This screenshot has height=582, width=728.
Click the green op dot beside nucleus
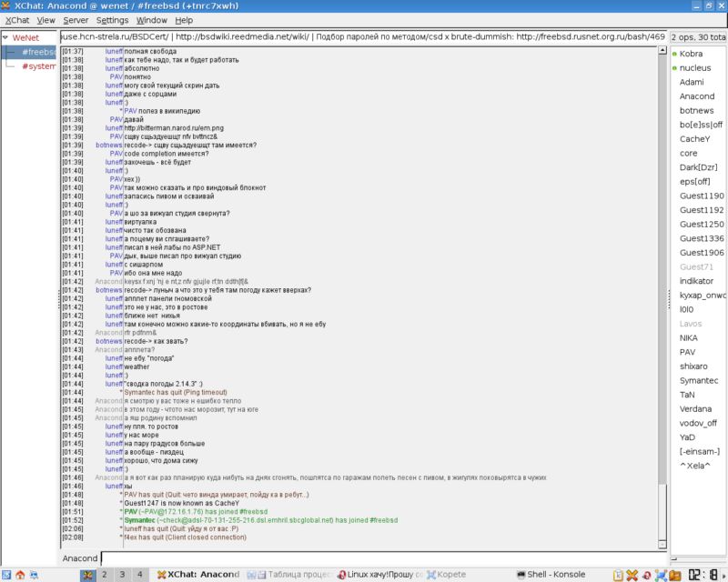(674, 68)
